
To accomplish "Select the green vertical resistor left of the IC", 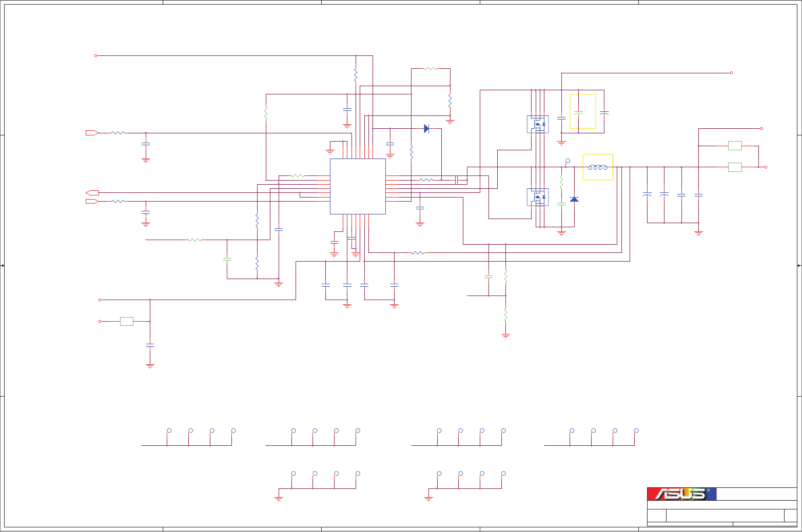I will 266,113.
